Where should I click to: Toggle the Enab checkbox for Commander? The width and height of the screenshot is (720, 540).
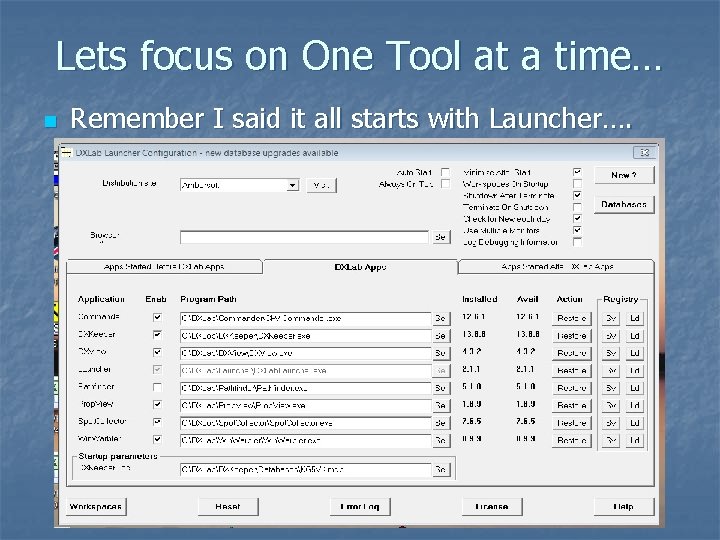point(157,317)
